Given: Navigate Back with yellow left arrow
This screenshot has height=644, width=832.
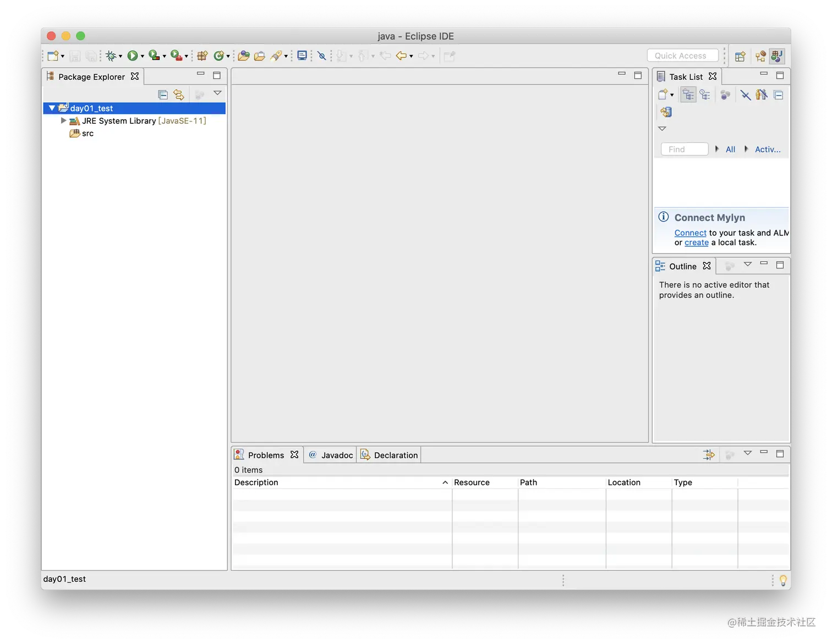Looking at the screenshot, I should [x=401, y=56].
